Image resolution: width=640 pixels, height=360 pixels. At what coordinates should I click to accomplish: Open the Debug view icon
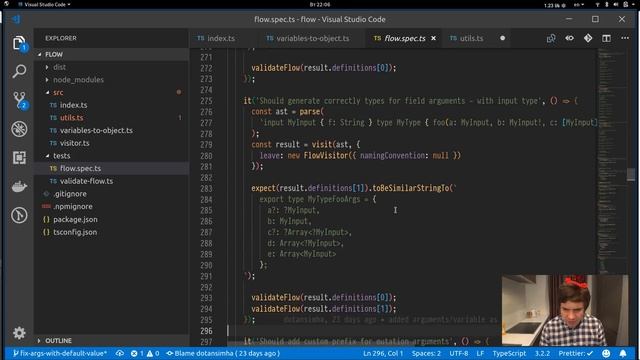[x=19, y=129]
